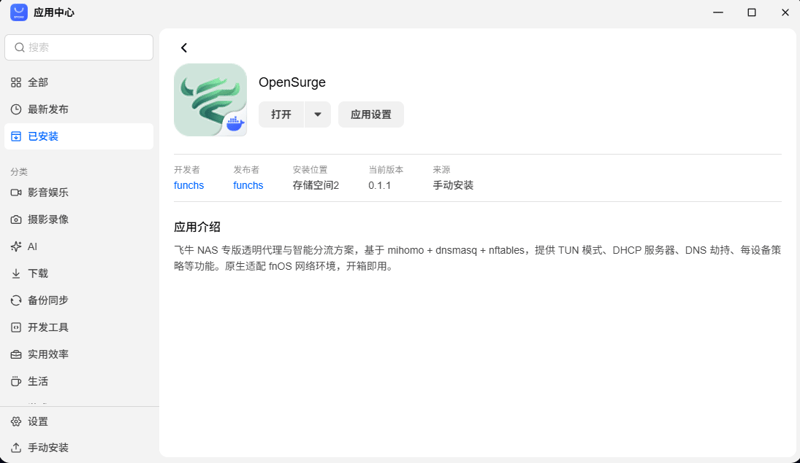The image size is (800, 463).
Task: Select 最新发布 in the sidebar
Action: (x=79, y=109)
